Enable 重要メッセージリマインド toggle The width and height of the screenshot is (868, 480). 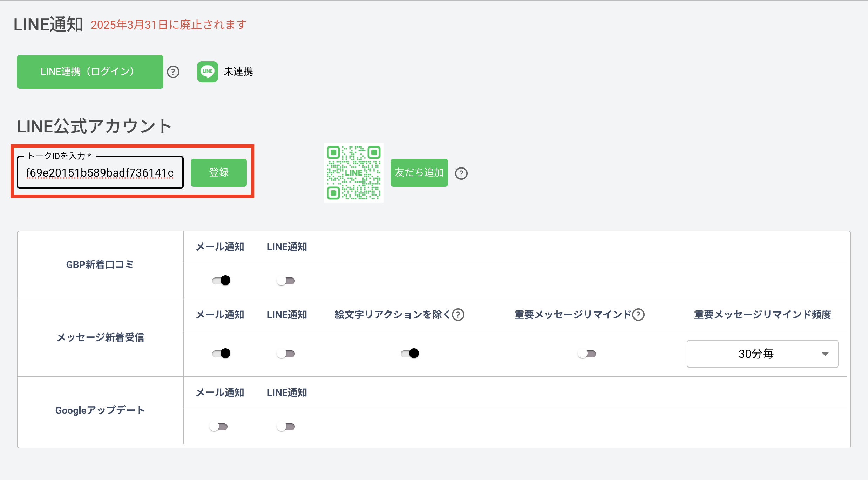587,354
